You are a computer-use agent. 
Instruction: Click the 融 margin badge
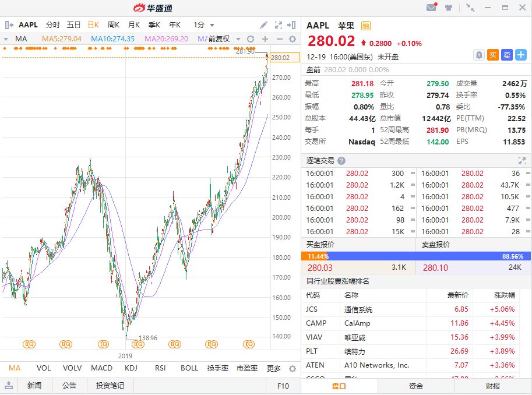pyautogui.click(x=366, y=26)
